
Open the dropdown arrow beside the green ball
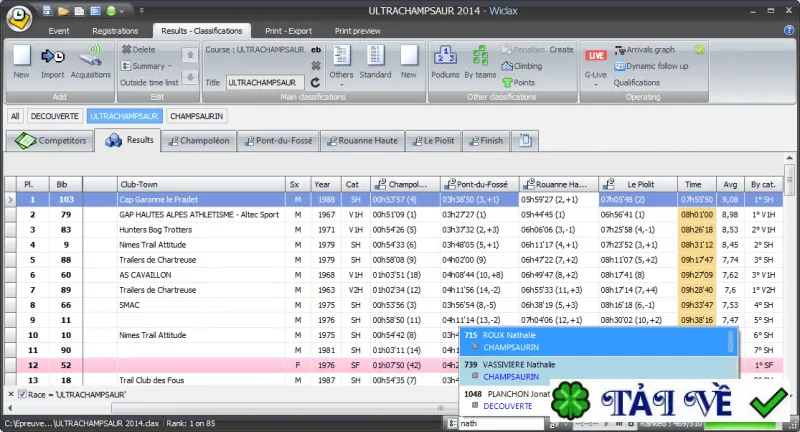click(121, 11)
